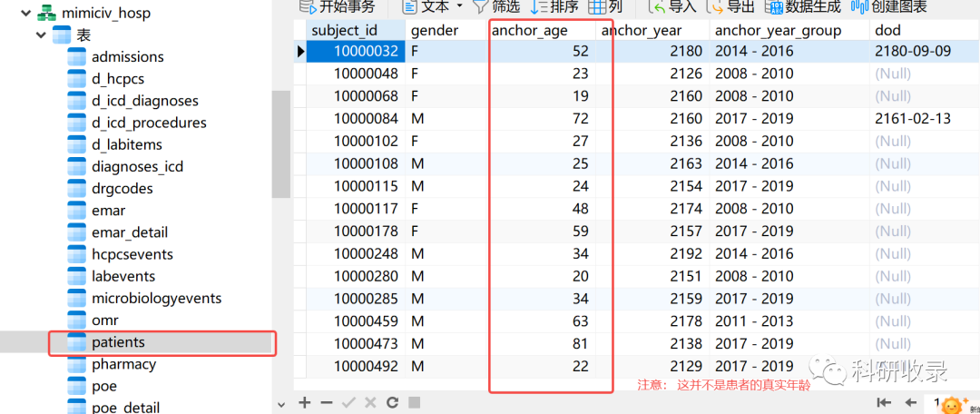Click anchor_year cell 2192

click(x=652, y=253)
